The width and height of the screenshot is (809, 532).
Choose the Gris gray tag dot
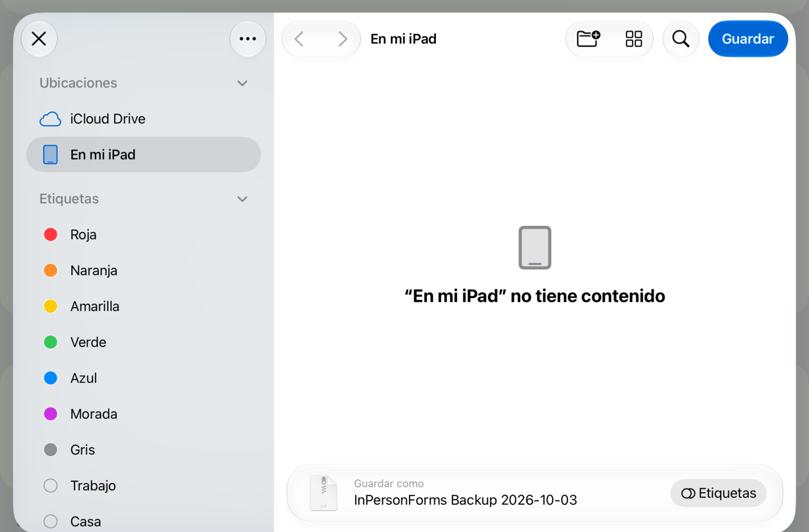(x=51, y=450)
